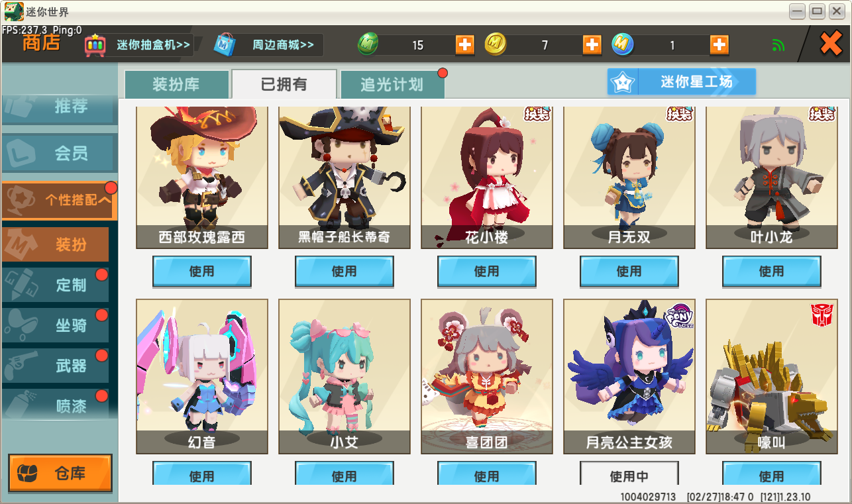Open the 追光计划 tab
This screenshot has height=504, width=852.
[x=392, y=84]
